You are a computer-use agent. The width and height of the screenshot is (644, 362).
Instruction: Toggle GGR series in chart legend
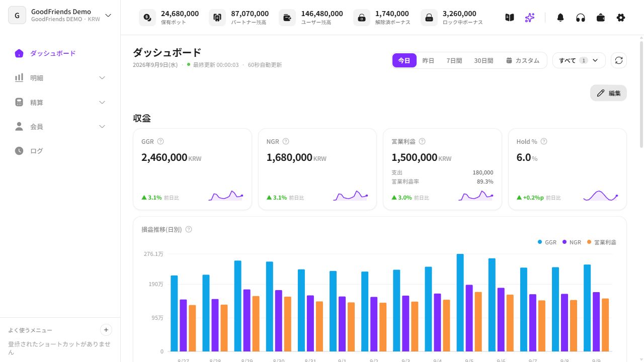[x=547, y=242]
